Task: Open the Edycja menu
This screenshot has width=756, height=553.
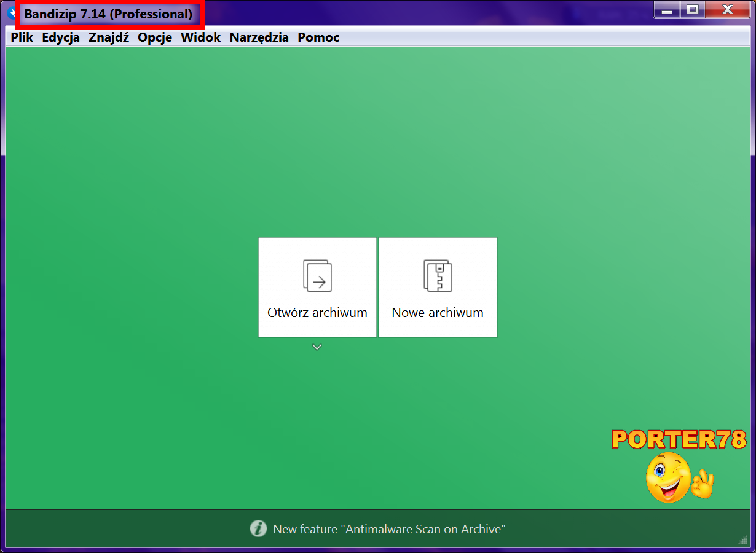Action: pos(61,37)
